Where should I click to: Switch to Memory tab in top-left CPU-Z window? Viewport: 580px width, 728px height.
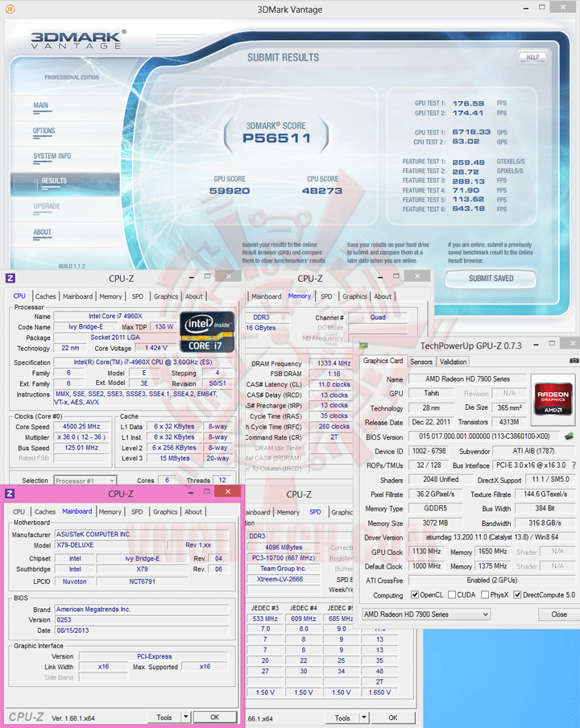point(110,296)
